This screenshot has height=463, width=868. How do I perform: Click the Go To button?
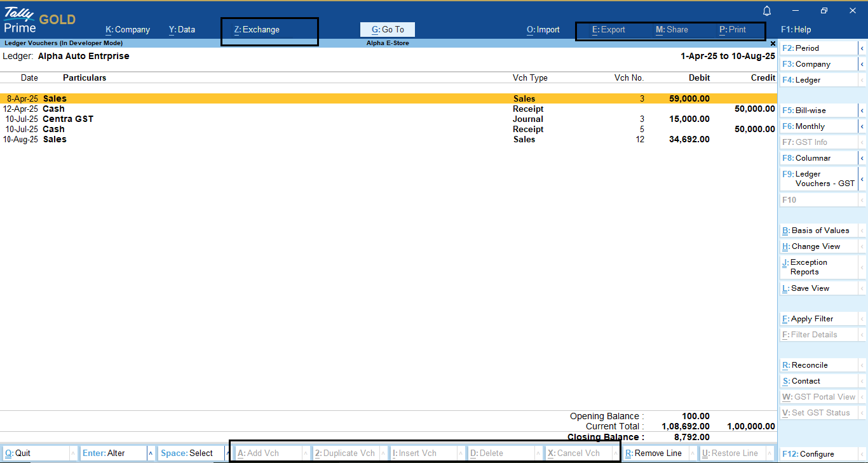[x=388, y=30]
